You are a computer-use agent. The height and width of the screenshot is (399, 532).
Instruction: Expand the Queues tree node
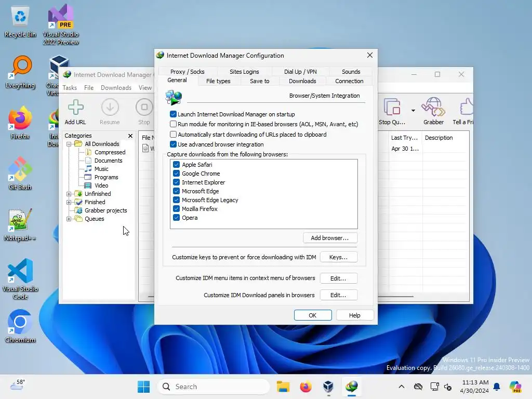69,219
